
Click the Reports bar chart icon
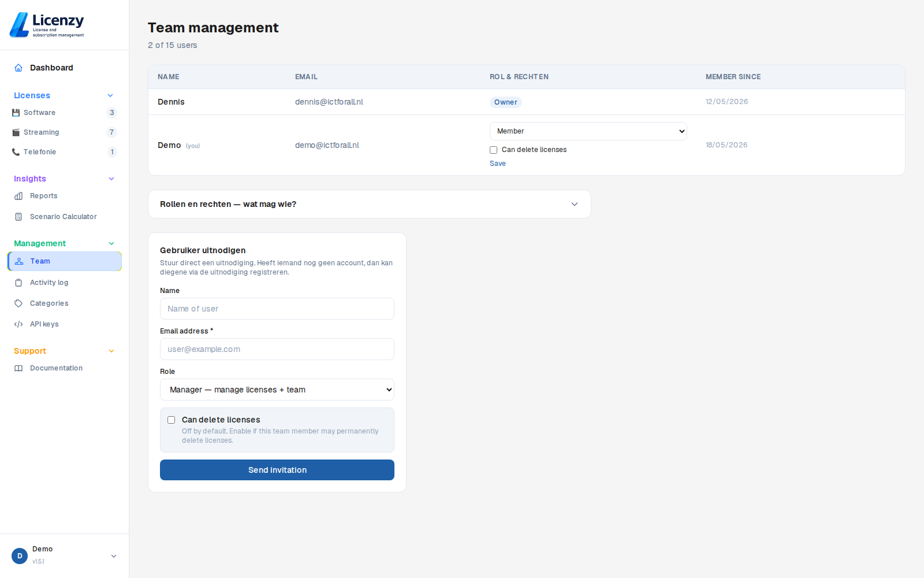click(18, 196)
